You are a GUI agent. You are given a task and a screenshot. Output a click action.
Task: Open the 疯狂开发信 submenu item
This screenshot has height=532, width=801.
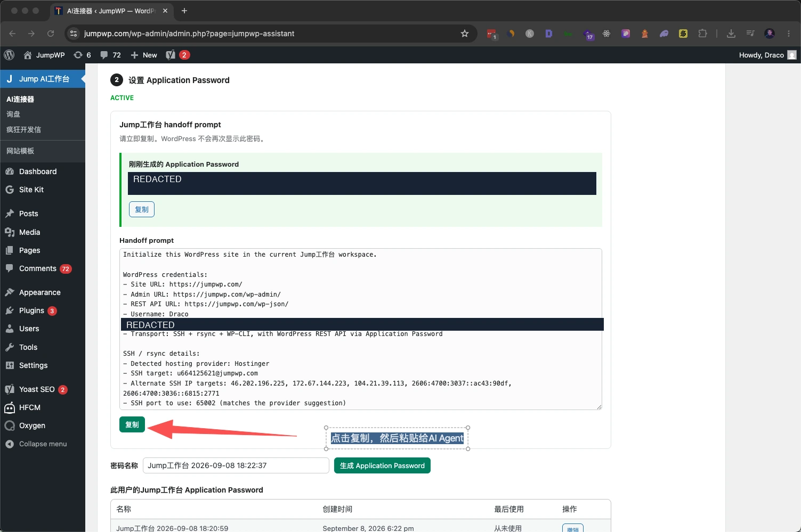23,129
